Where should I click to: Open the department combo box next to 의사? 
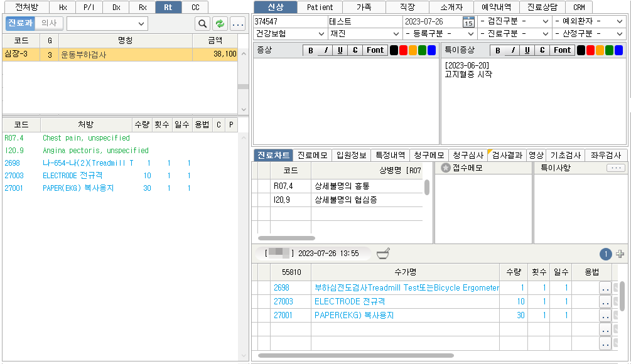107,24
